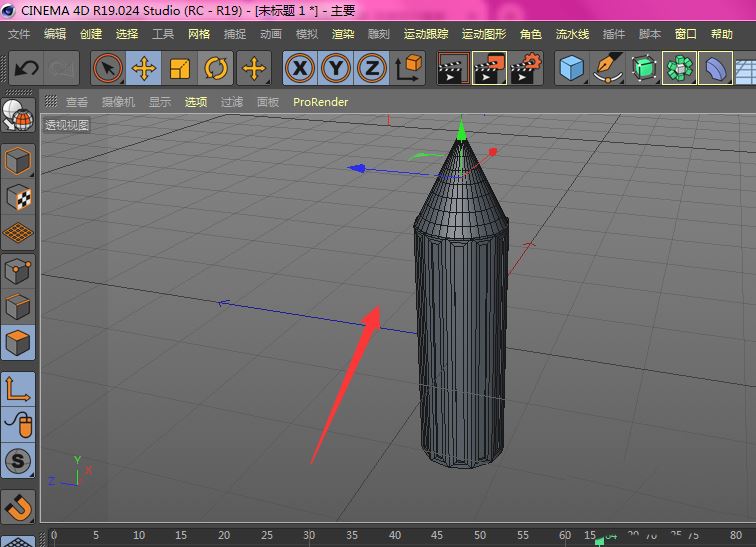756x547 pixels.
Task: Open the 文件 (File) menu
Action: (19, 34)
